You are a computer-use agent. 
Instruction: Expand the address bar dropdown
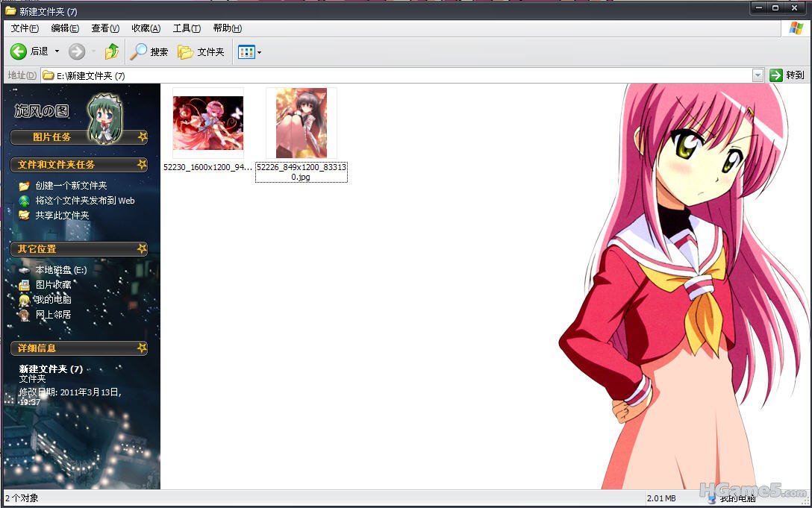(758, 75)
